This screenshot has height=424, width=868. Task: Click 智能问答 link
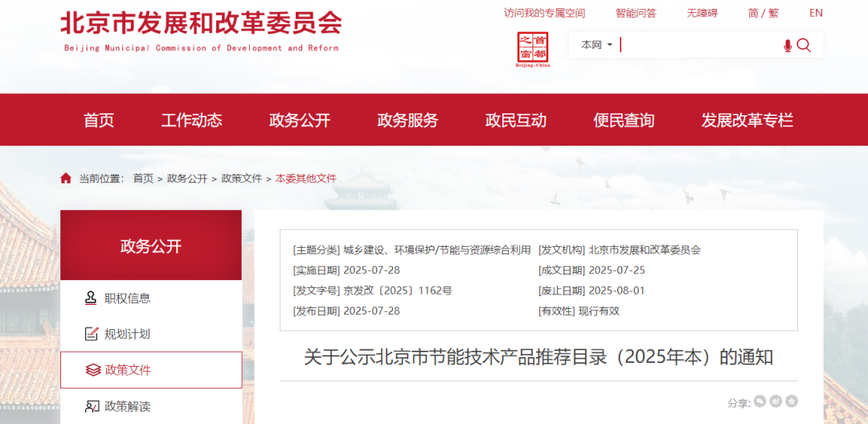point(636,13)
